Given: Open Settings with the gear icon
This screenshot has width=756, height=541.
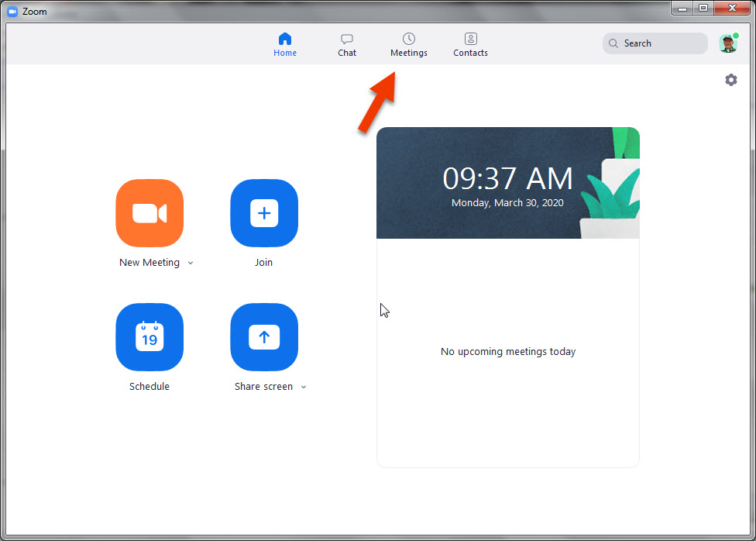Looking at the screenshot, I should (731, 80).
